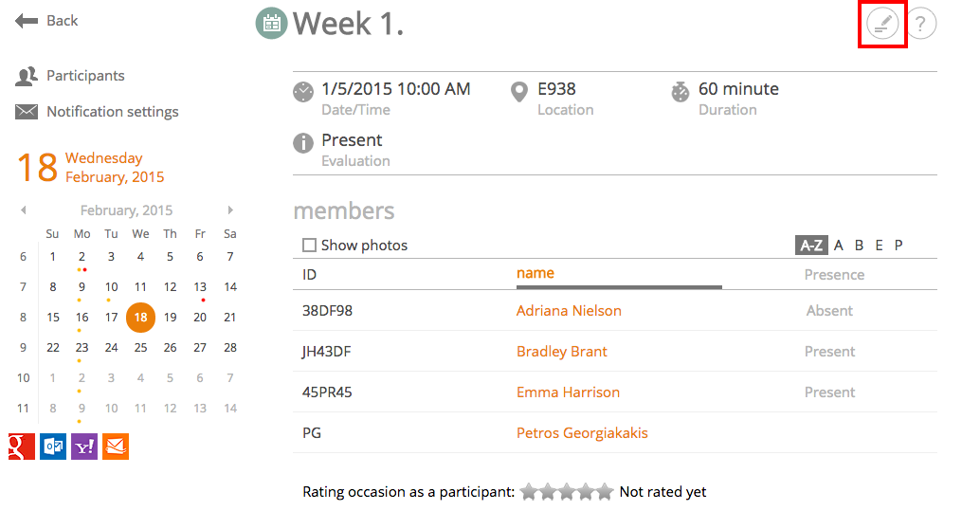This screenshot has width=980, height=529.
Task: Go to next month in calendar
Action: [230, 210]
